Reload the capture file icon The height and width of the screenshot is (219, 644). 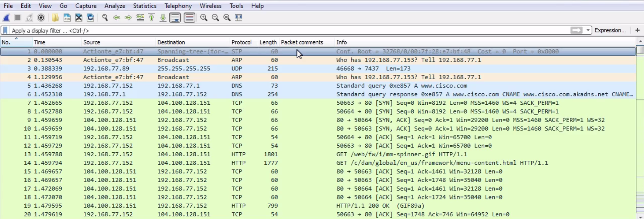click(90, 18)
